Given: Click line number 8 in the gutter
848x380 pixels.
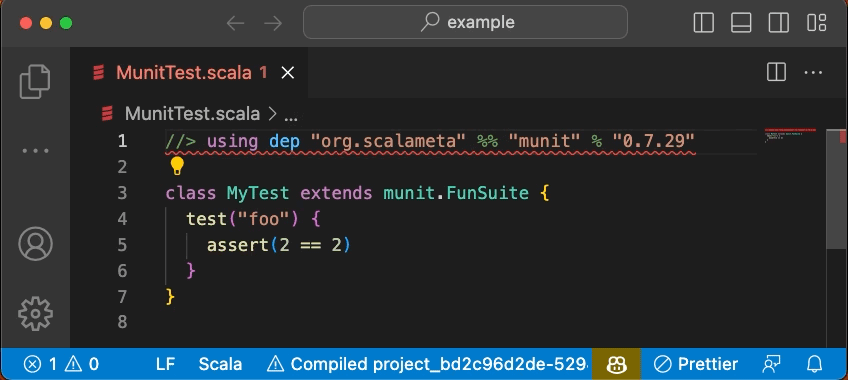Looking at the screenshot, I should tap(122, 323).
